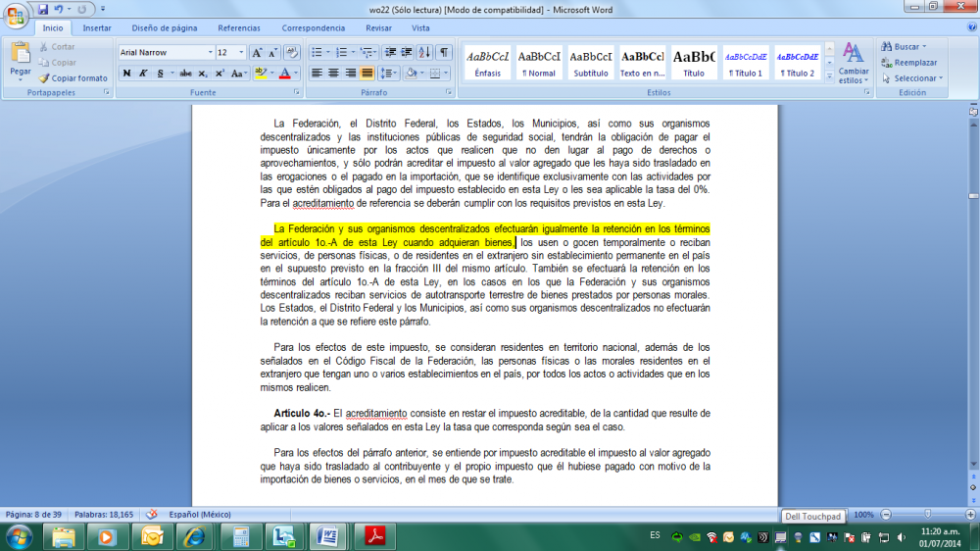Apply the yellow text highlight color
The image size is (980, 551).
[261, 74]
